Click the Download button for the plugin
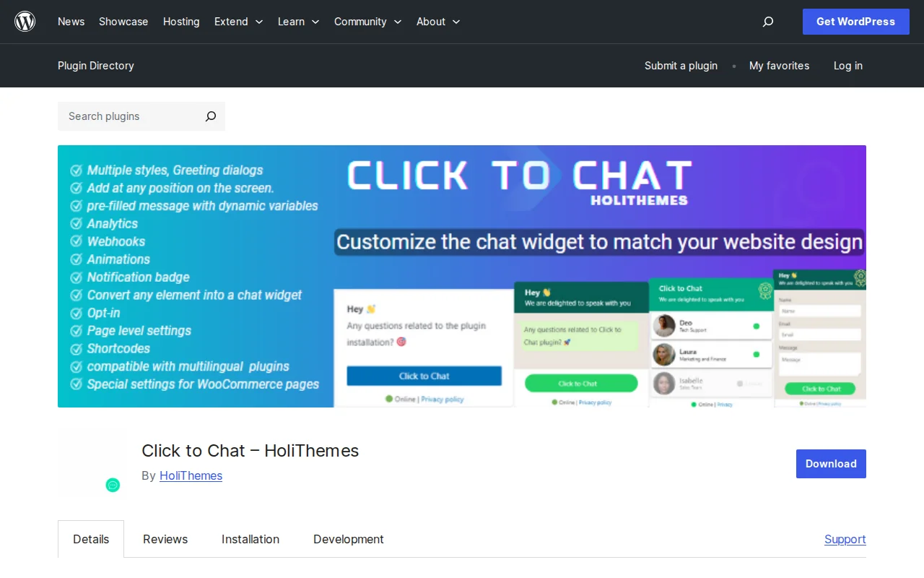The image size is (924, 578). 830,463
